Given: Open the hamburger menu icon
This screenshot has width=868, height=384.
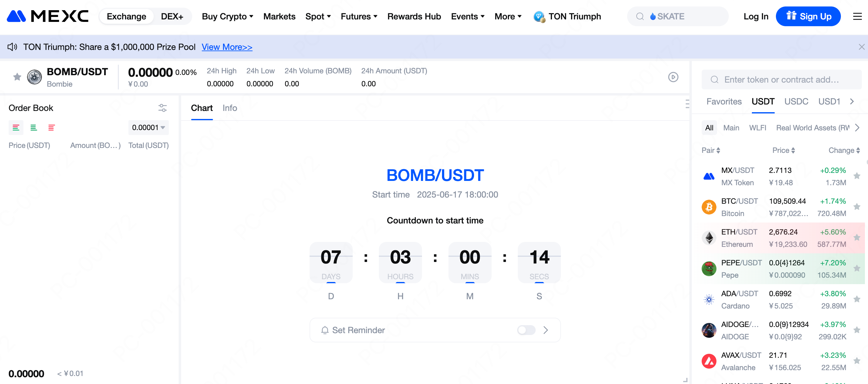Looking at the screenshot, I should click(x=857, y=16).
